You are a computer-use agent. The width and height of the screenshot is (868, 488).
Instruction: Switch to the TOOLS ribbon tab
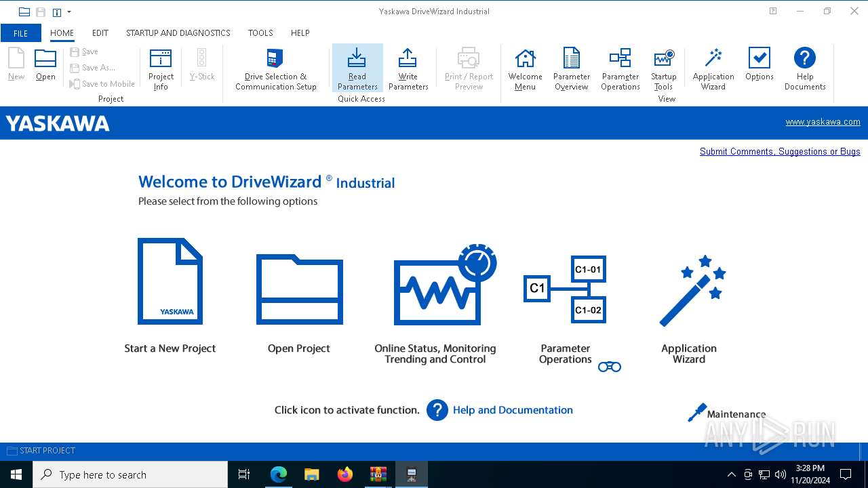point(260,33)
